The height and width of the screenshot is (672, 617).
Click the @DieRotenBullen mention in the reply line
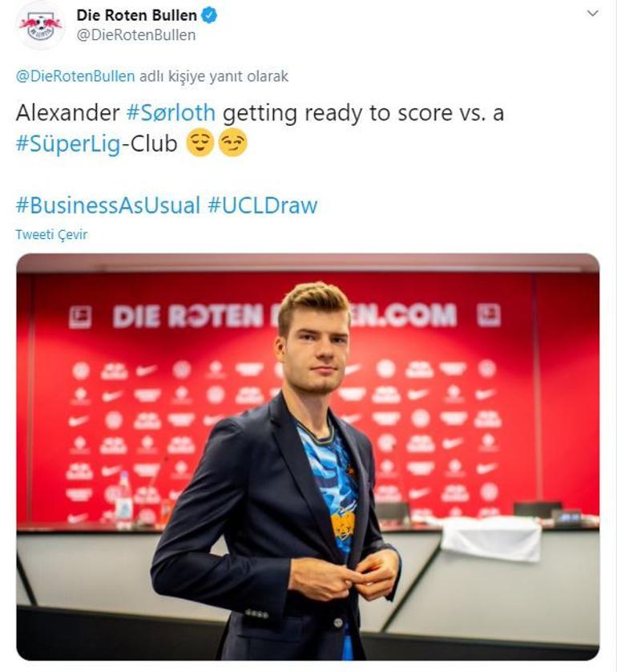click(x=75, y=76)
